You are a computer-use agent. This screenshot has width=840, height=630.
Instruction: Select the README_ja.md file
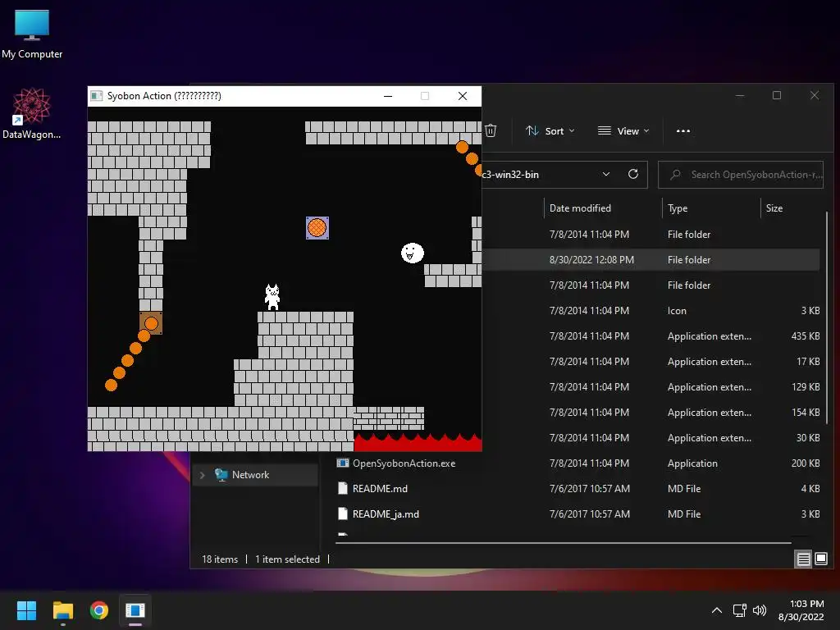[x=577, y=514]
